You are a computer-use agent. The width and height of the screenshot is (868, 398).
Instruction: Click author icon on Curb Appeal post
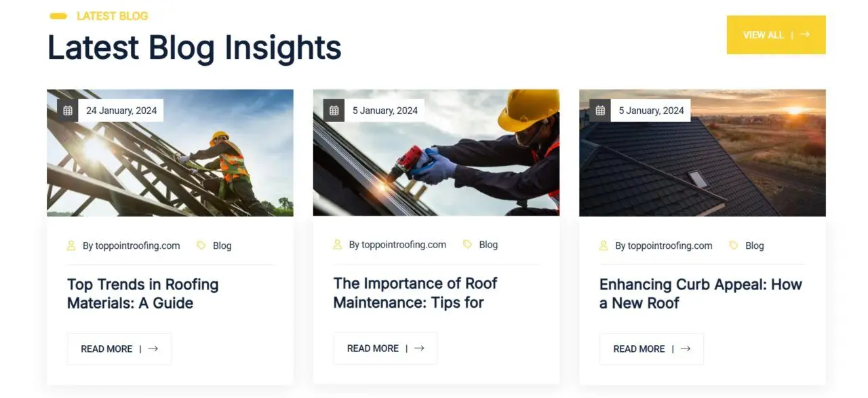point(604,245)
